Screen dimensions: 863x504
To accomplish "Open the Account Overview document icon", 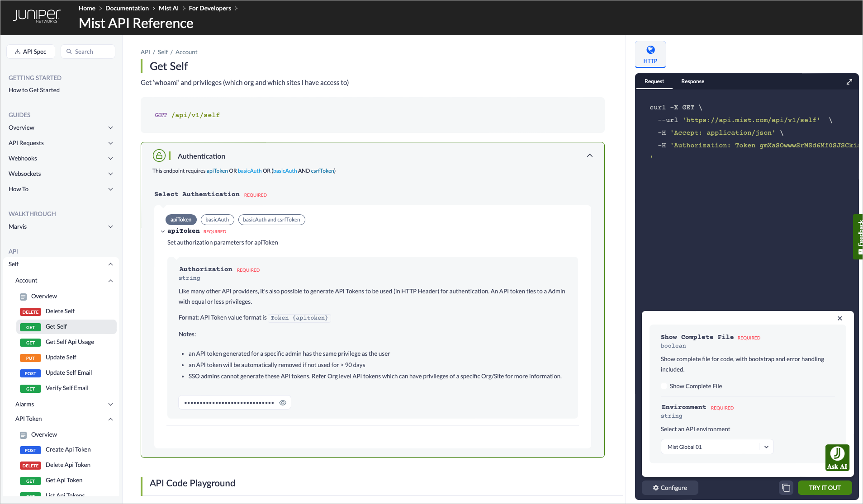I will click(x=23, y=297).
